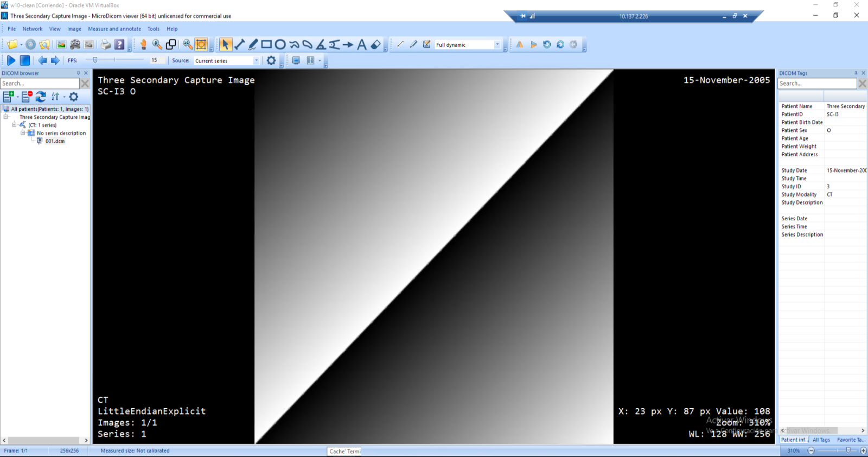Pin the DICOM browser panel
The height and width of the screenshot is (457, 868).
click(78, 73)
